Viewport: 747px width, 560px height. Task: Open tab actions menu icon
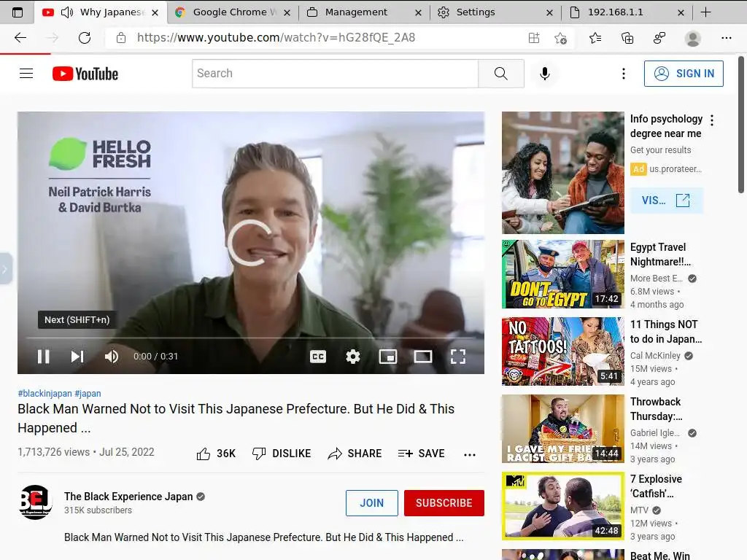tap(18, 12)
